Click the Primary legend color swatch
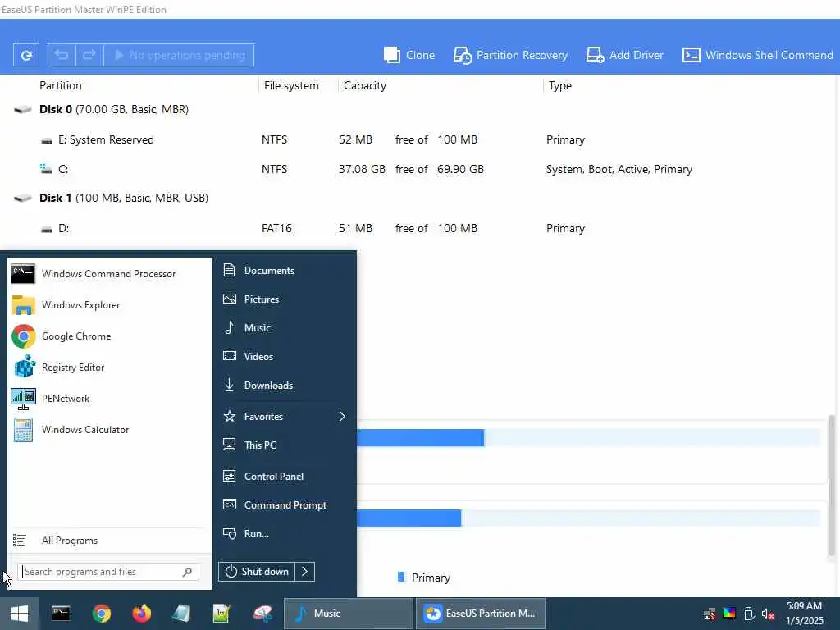The width and height of the screenshot is (840, 630). [400, 577]
